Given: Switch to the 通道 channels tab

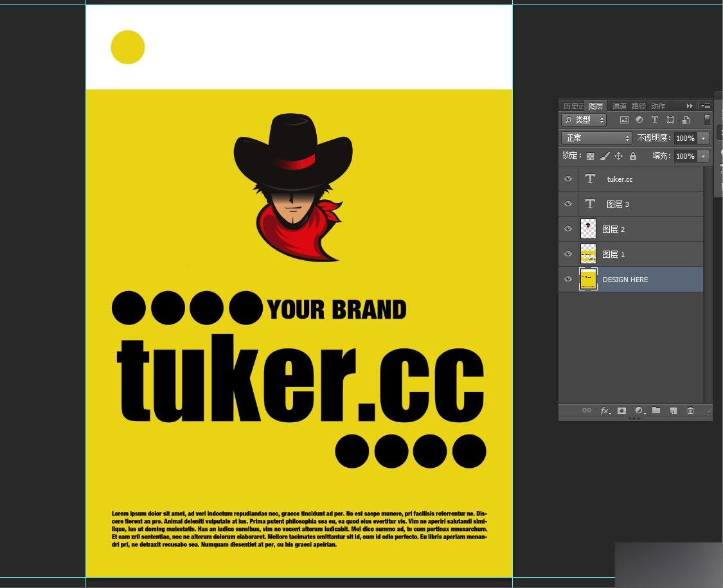Looking at the screenshot, I should [620, 106].
